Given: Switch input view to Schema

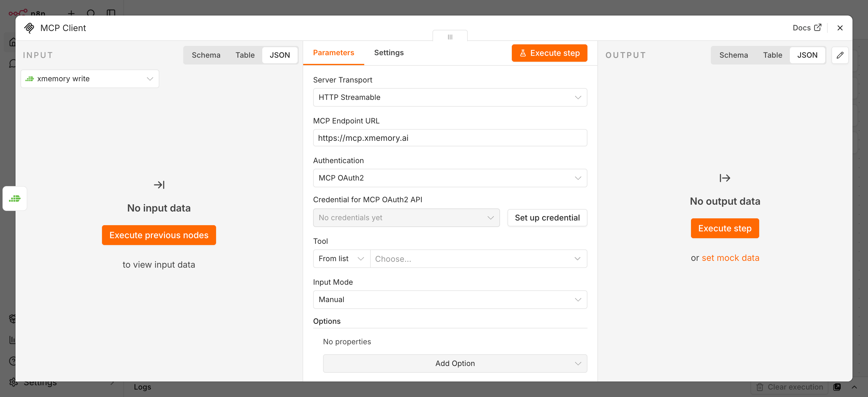Looking at the screenshot, I should click(206, 55).
